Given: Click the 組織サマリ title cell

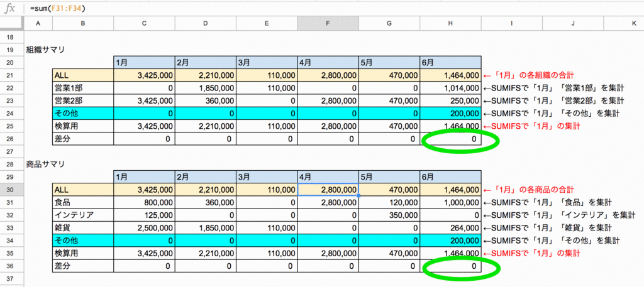Looking at the screenshot, I should click(x=45, y=50).
